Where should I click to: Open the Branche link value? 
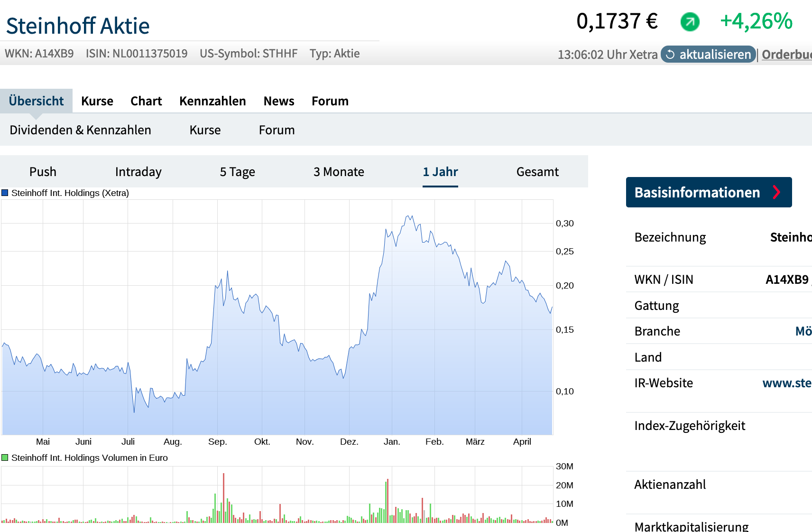803,331
